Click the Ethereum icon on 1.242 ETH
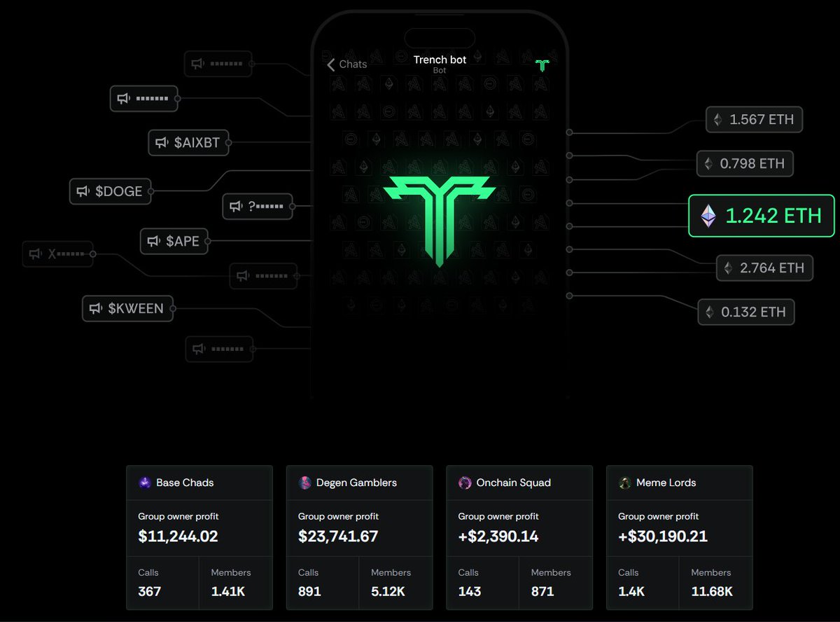The height and width of the screenshot is (622, 840). 709,216
